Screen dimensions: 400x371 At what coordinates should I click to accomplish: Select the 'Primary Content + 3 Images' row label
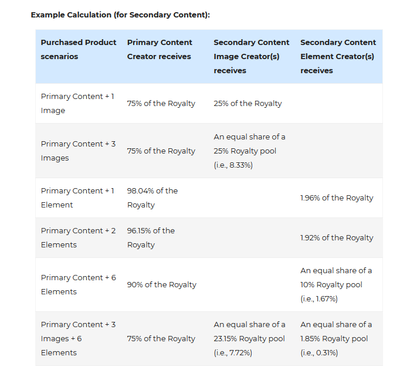[78, 151]
